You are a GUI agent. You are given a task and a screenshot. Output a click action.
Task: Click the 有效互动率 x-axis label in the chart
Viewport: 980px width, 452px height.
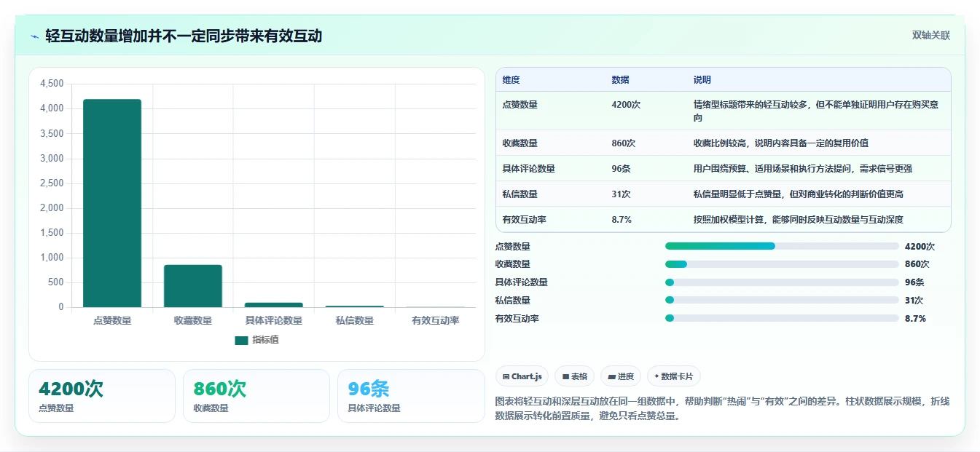(435, 320)
